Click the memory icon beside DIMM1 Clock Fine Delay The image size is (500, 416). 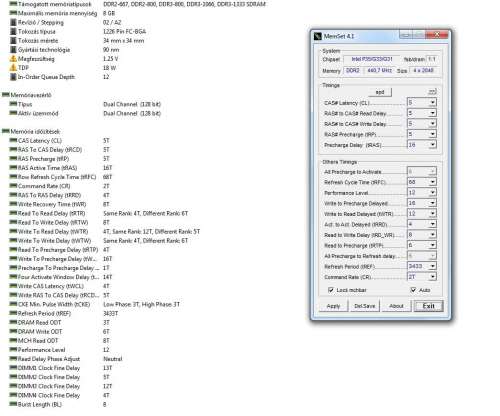tap(13, 368)
